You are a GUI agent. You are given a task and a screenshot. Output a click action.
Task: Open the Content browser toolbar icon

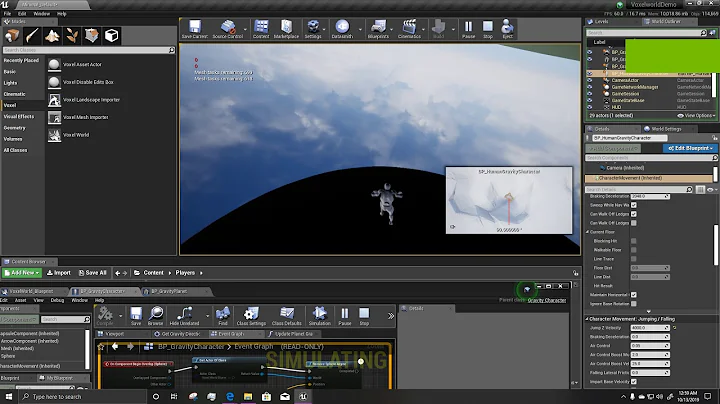click(261, 28)
